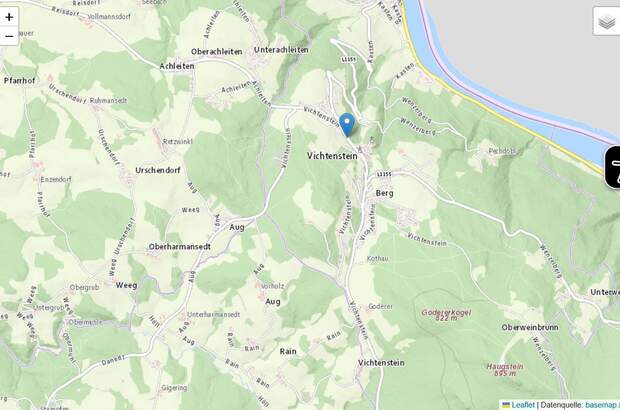Click the blue location marker pin

[347, 125]
